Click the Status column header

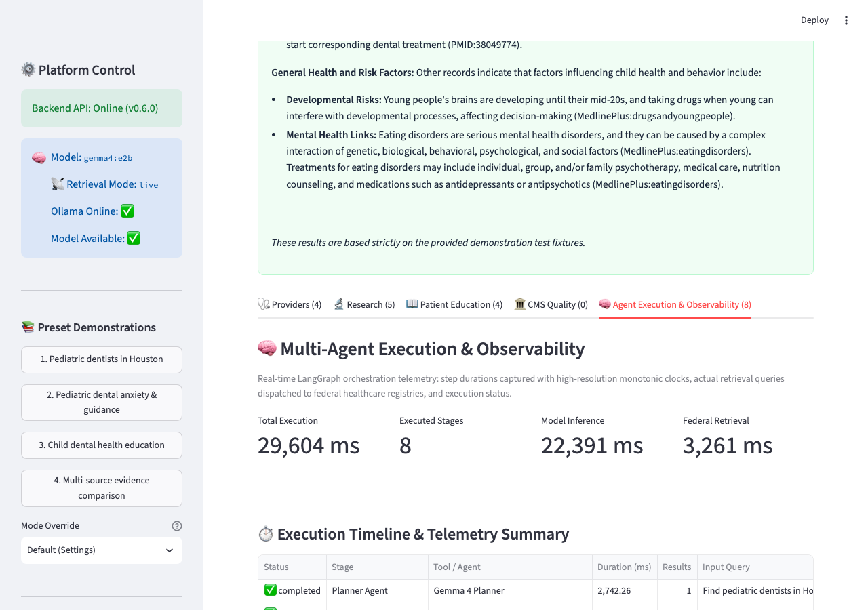(292, 567)
